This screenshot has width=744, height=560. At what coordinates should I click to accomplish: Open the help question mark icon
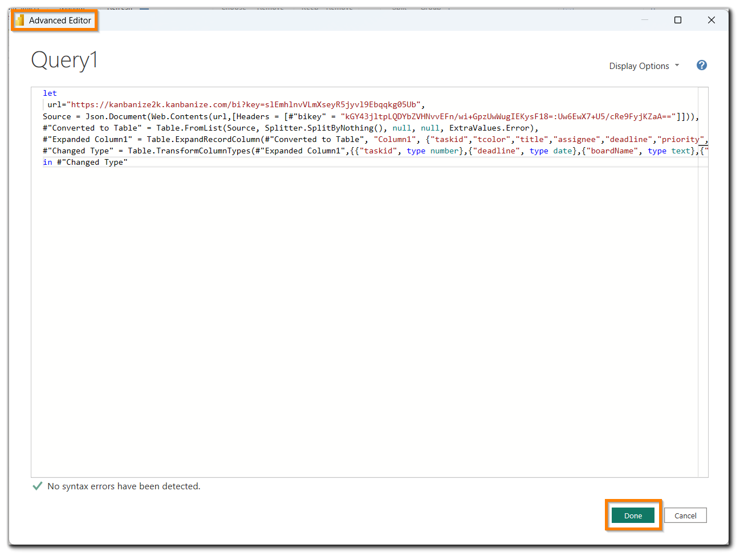tap(702, 65)
